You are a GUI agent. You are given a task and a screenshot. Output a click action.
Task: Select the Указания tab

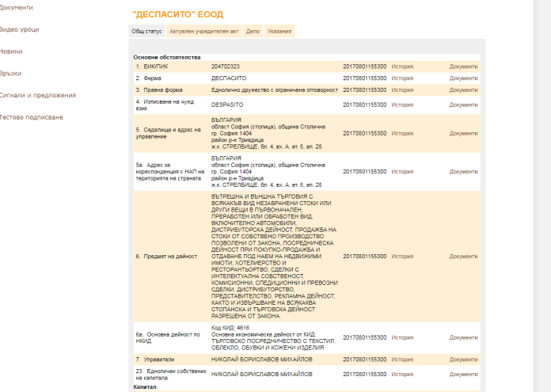point(279,31)
